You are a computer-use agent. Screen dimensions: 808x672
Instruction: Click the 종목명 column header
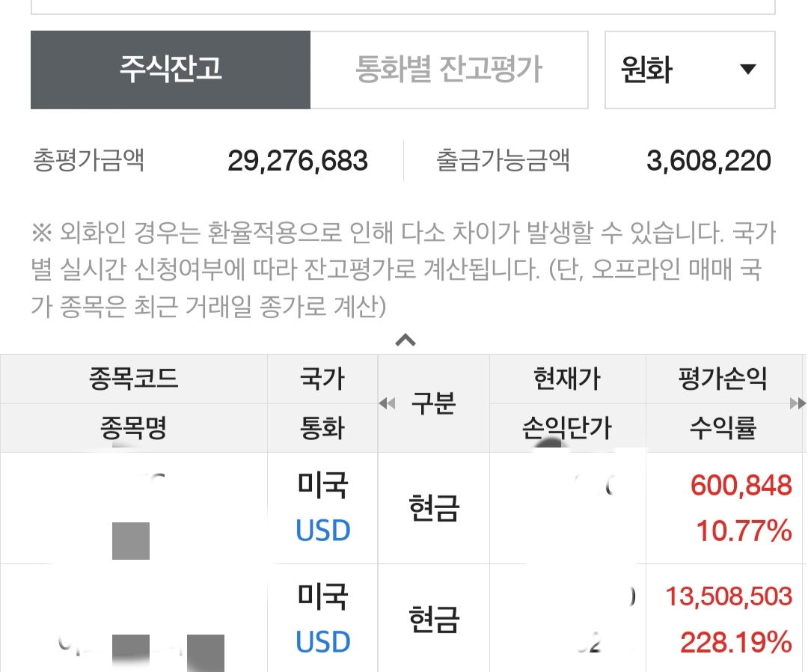click(133, 428)
